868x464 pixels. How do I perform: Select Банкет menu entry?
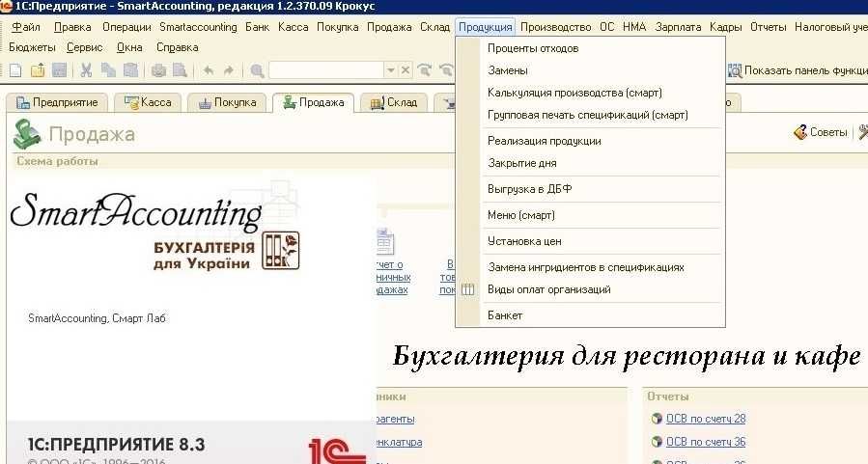pyautogui.click(x=602, y=315)
